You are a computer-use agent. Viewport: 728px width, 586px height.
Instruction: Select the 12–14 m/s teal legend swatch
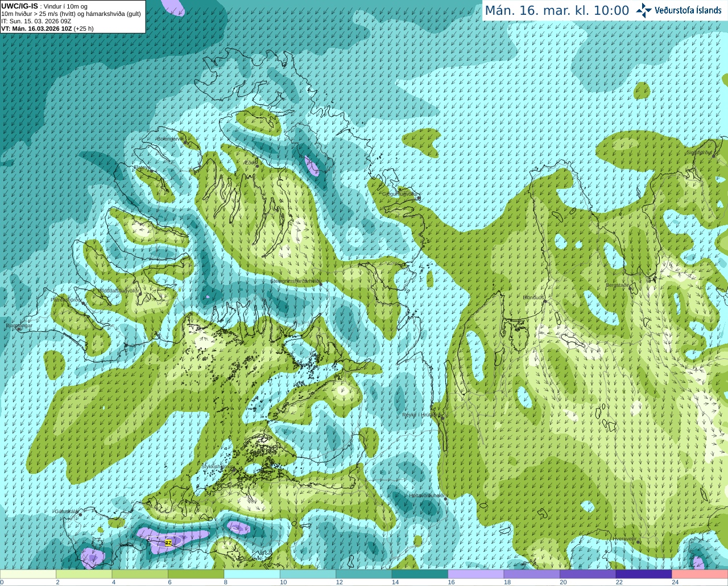(x=364, y=574)
